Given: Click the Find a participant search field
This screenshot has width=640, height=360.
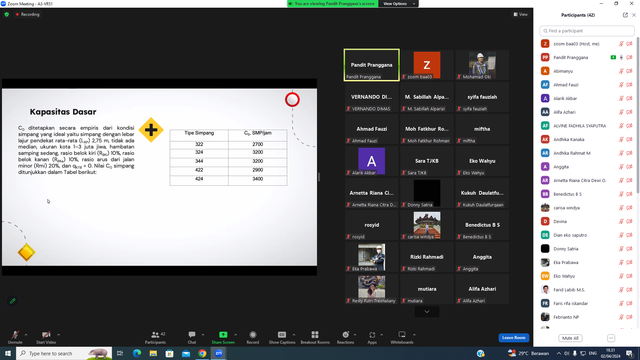Looking at the screenshot, I should click(x=587, y=31).
